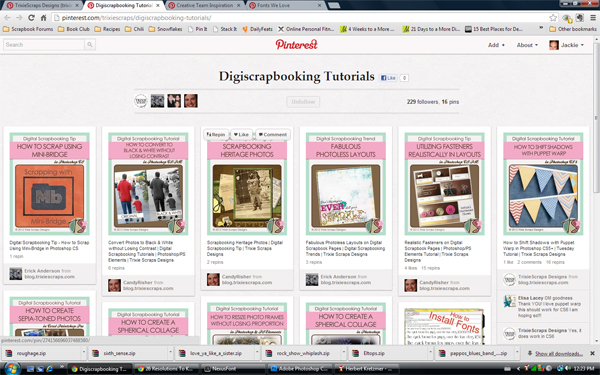Open How to Install Fonts pin
This screenshot has height=375, width=600.
(444, 326)
